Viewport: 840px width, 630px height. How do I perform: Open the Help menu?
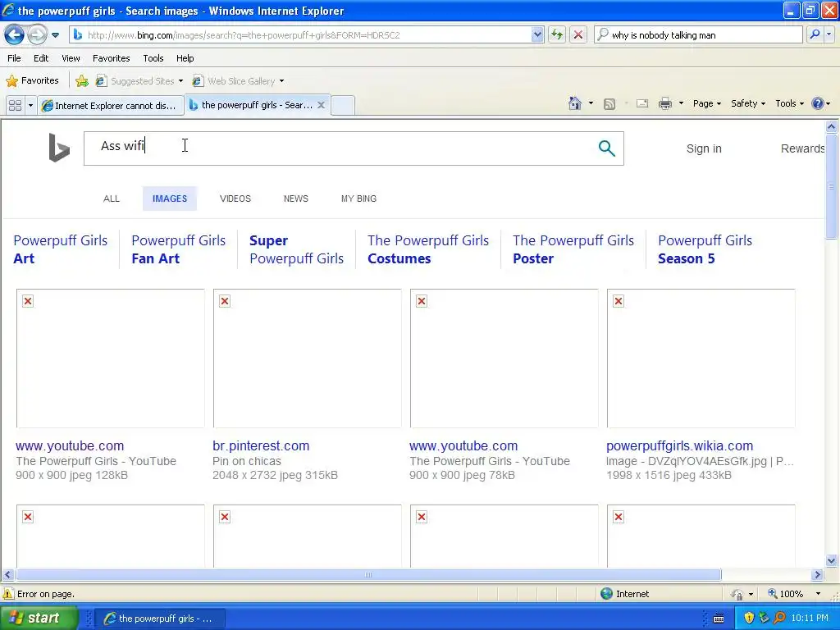coord(185,58)
